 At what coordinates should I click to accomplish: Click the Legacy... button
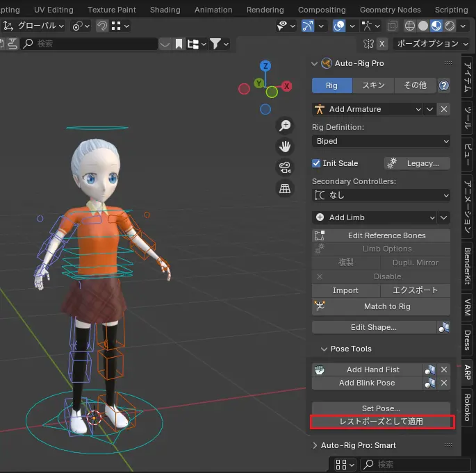coord(417,163)
